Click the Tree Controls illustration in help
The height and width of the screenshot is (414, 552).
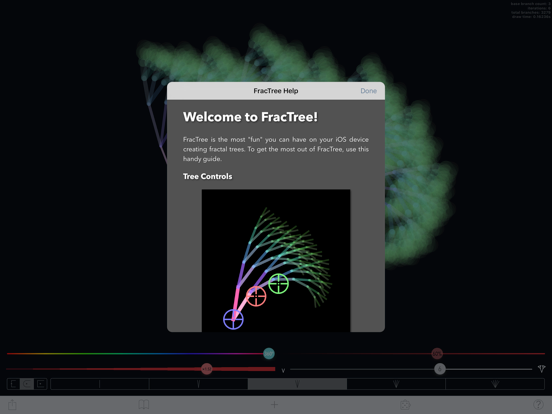point(276,261)
